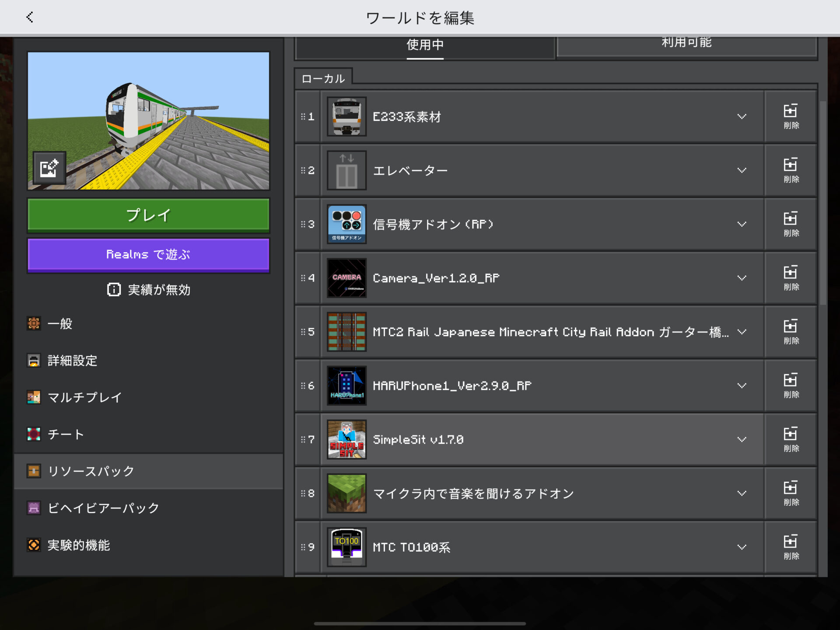
Task: Remove the エレベーター pack with 削除
Action: click(791, 170)
